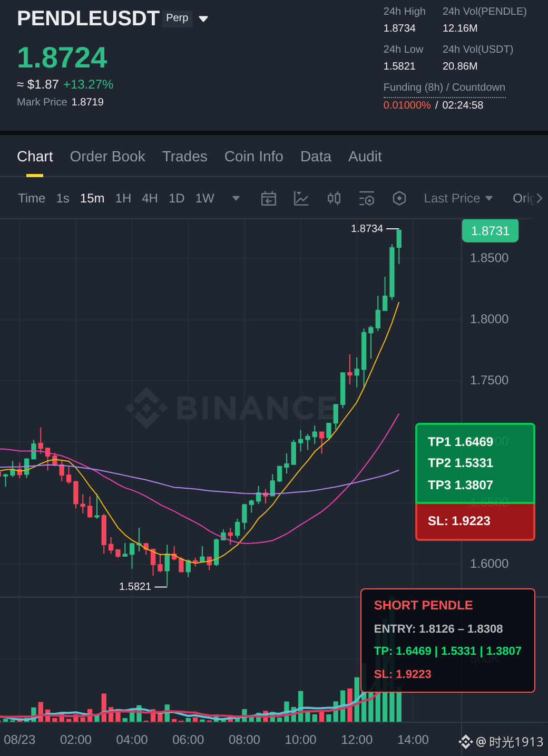Click the 1.7500 price axis label
Image resolution: width=548 pixels, height=756 pixels.
coord(489,380)
